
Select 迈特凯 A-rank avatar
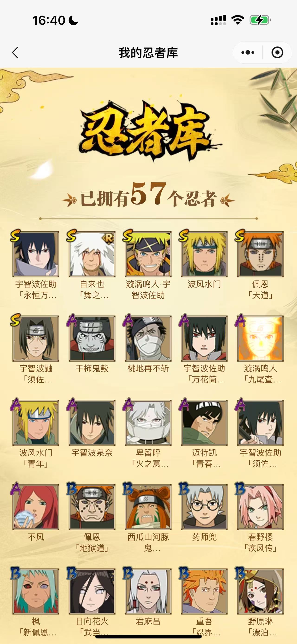(x=204, y=423)
